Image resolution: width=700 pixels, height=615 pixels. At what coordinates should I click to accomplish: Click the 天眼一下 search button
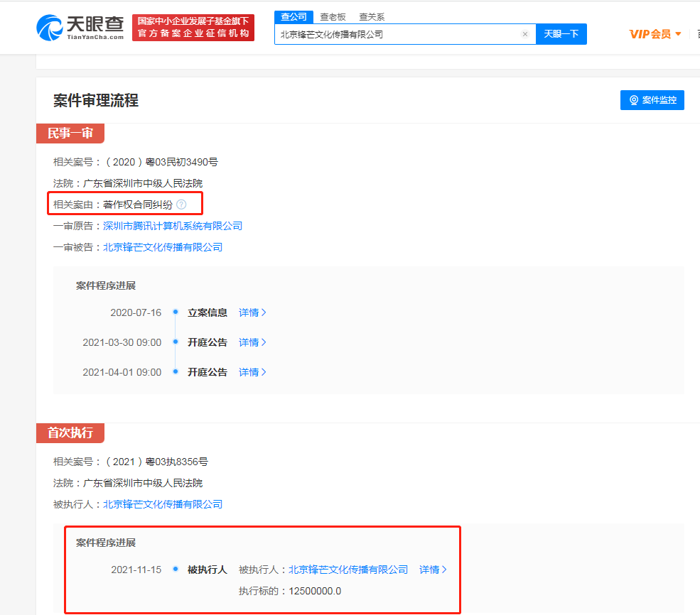point(561,33)
